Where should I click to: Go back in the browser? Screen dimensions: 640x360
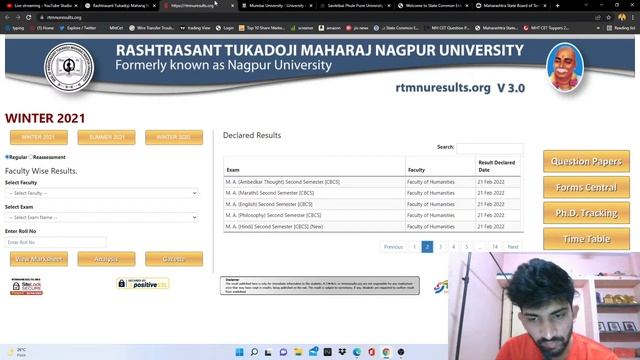coord(7,18)
